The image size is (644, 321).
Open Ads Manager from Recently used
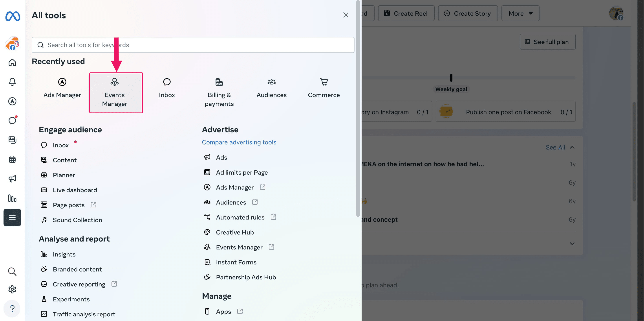pos(62,88)
